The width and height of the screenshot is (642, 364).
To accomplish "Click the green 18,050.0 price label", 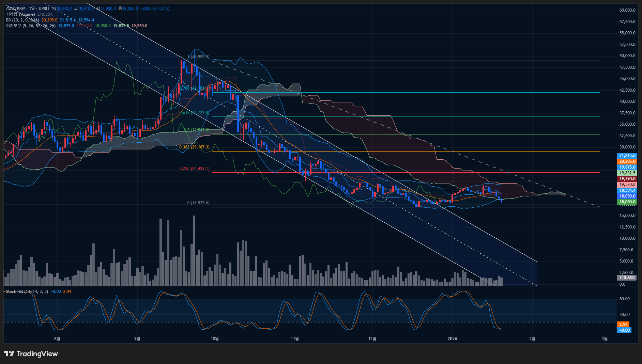I will tap(627, 202).
